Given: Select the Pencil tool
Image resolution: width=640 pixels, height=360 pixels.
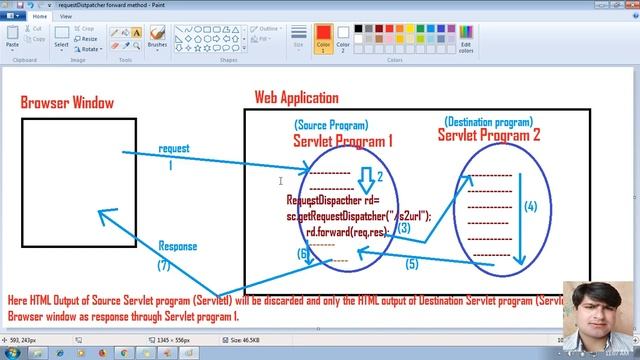Looking at the screenshot, I should point(115,33).
